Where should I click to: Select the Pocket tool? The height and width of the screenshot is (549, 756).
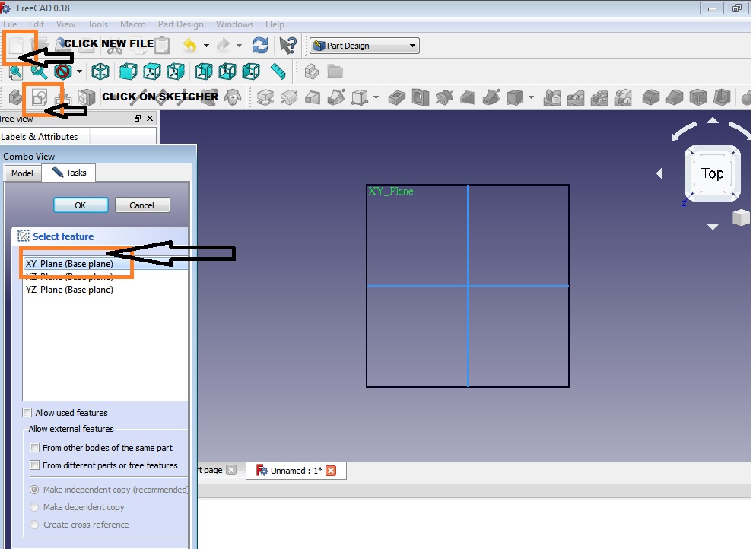coord(397,98)
